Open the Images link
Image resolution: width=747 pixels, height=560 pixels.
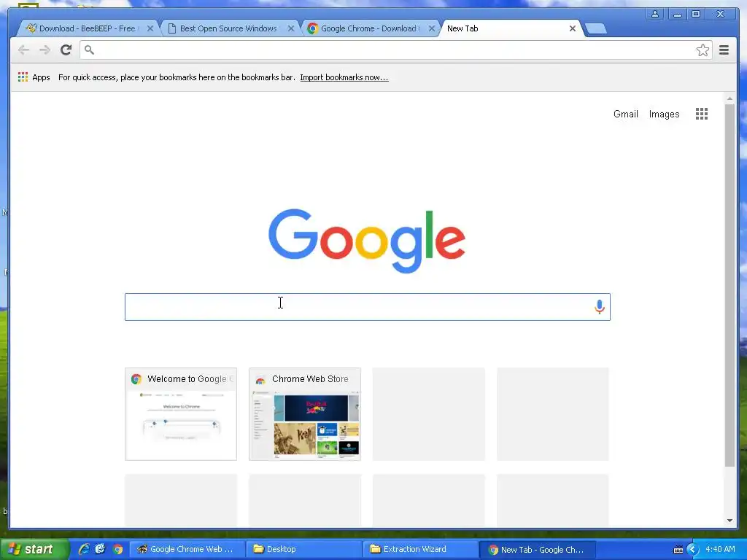tap(664, 114)
